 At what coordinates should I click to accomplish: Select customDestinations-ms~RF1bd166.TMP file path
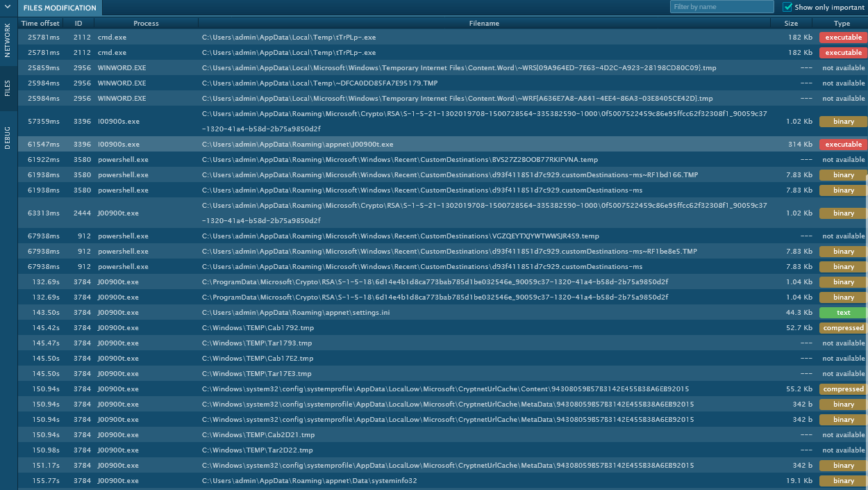tap(450, 175)
